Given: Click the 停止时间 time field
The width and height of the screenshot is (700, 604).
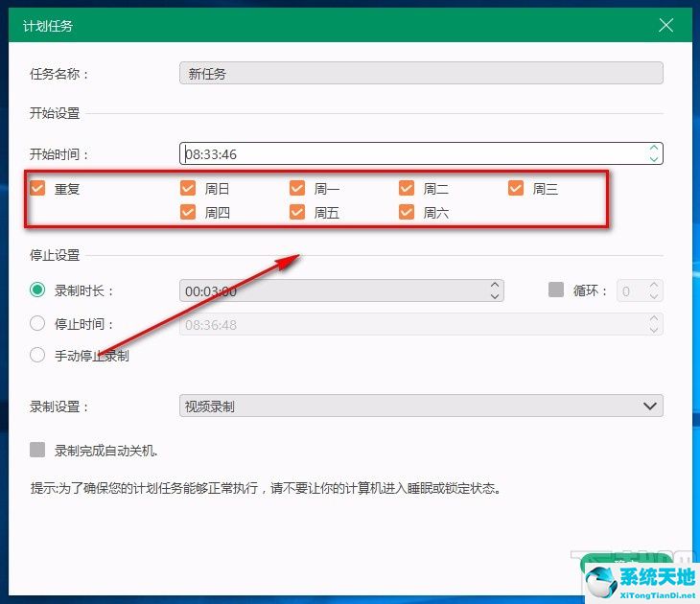Looking at the screenshot, I should 421,324.
